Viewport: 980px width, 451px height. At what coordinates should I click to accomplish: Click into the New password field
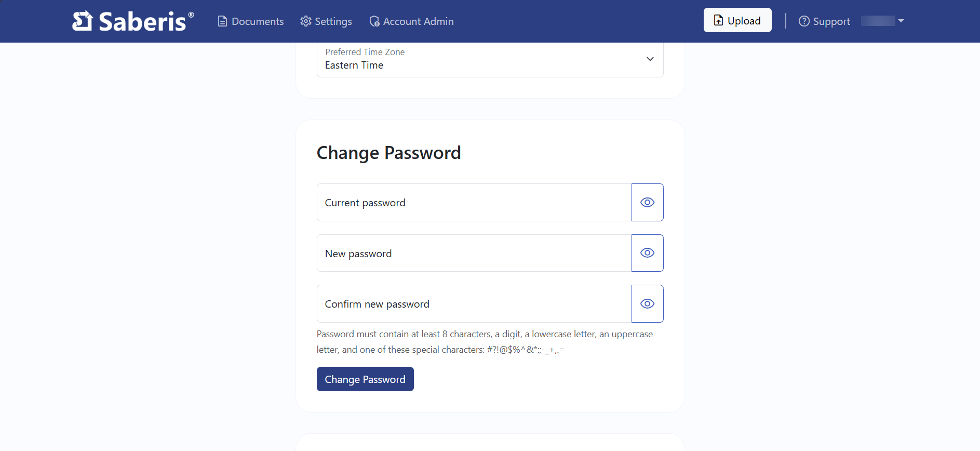pos(474,253)
